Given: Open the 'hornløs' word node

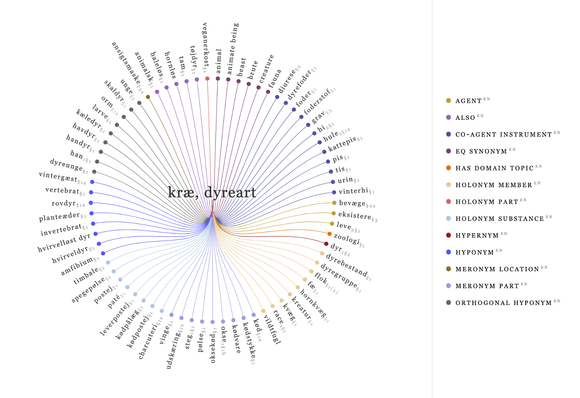Looking at the screenshot, I should (x=171, y=65).
